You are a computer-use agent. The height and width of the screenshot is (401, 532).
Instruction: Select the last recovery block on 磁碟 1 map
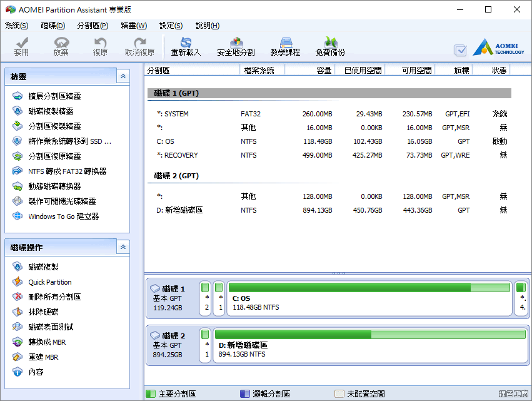pyautogui.click(x=521, y=298)
